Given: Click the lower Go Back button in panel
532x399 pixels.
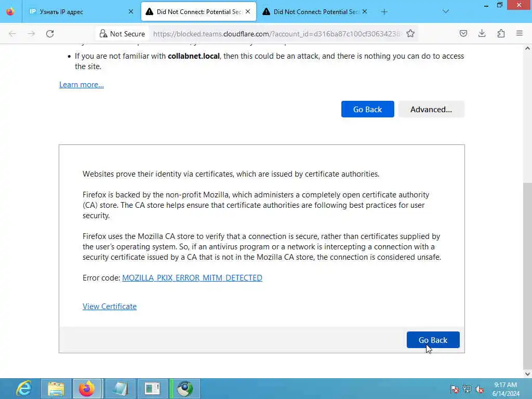Looking at the screenshot, I should pyautogui.click(x=433, y=340).
